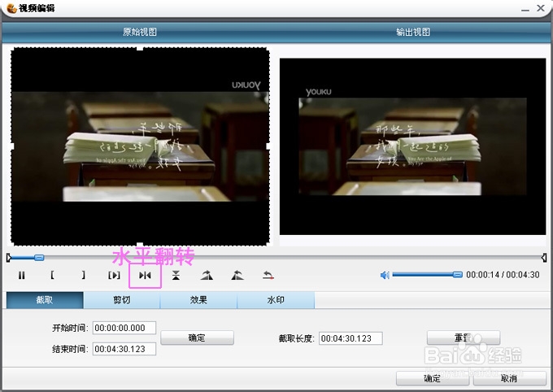Flip the video horizontally
This screenshot has height=392, width=553.
[145, 275]
